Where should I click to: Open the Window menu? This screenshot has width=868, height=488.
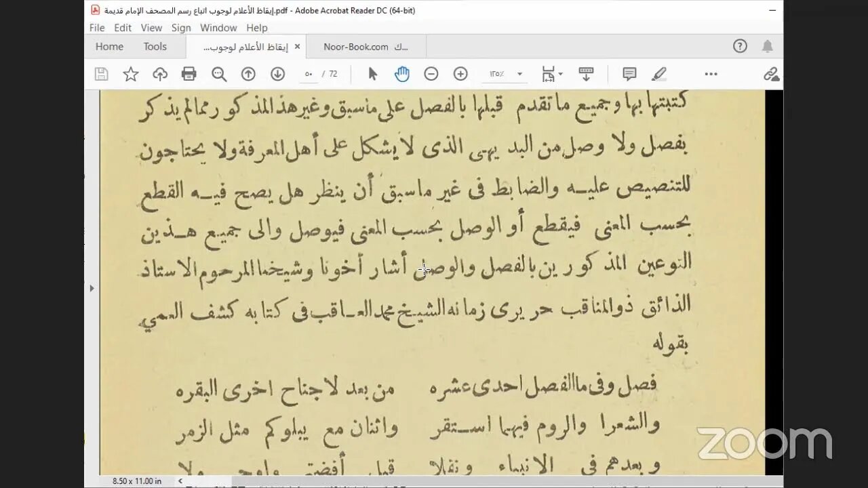coord(218,28)
